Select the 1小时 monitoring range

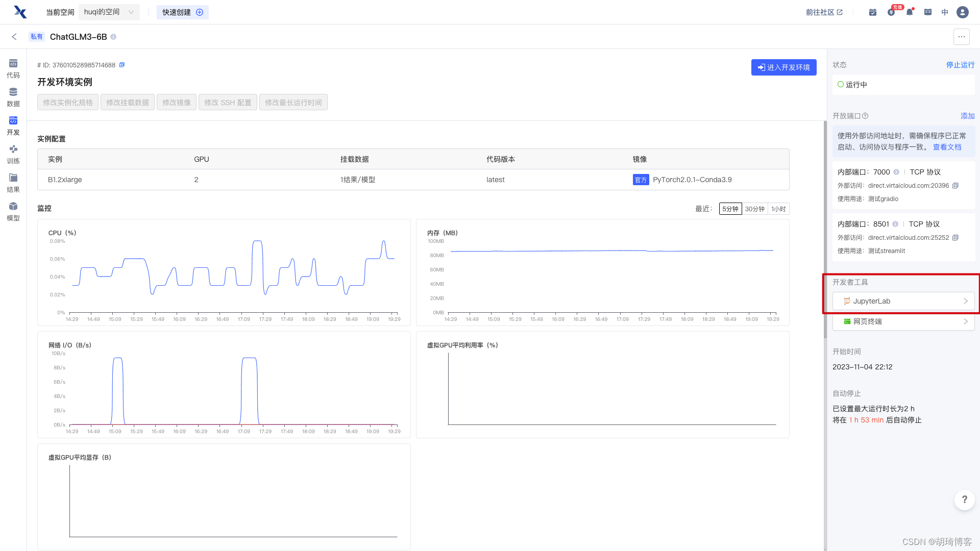tap(778, 209)
